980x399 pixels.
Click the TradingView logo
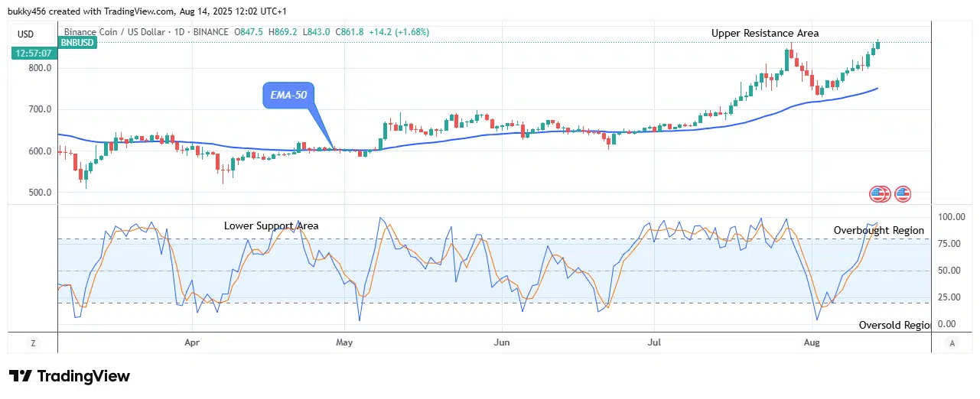[70, 376]
